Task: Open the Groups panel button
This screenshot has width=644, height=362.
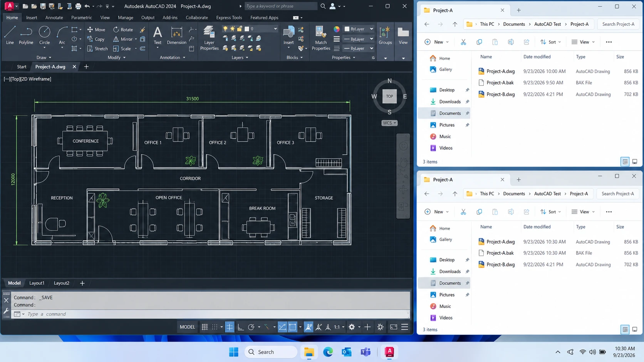Action: coord(385,35)
